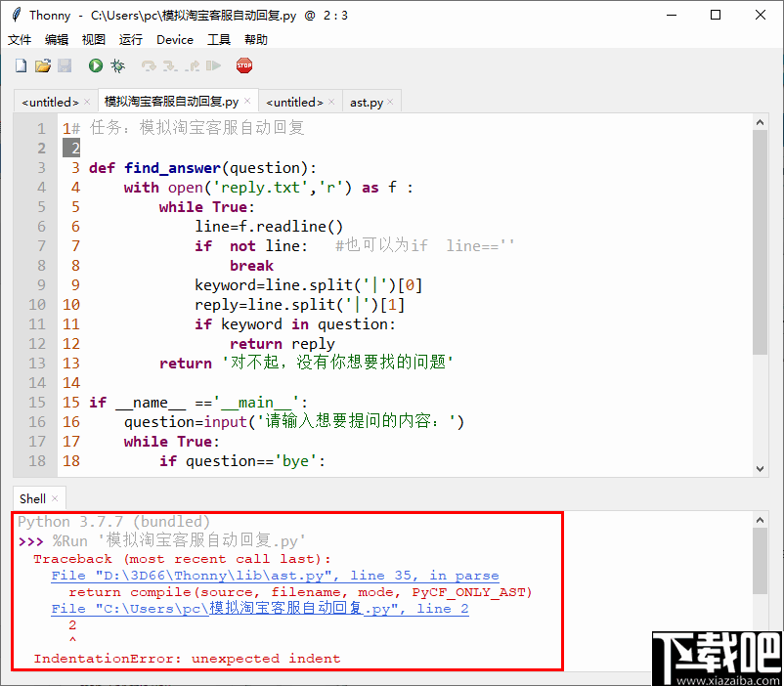
Task: Click line number 2 in the gutter
Action: pos(41,148)
